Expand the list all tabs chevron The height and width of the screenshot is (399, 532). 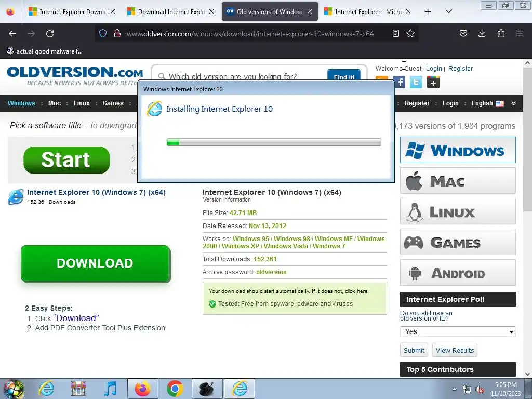tap(448, 11)
